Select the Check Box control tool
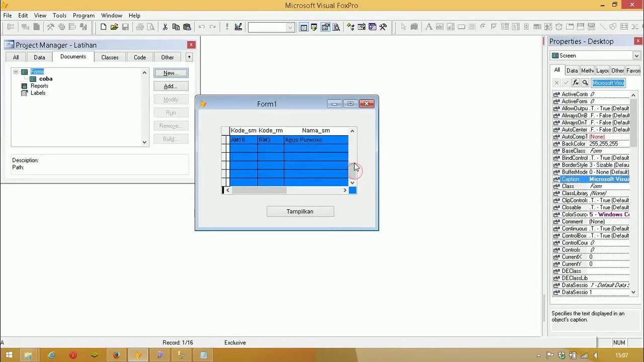This screenshot has height=362, width=644. [x=494, y=27]
